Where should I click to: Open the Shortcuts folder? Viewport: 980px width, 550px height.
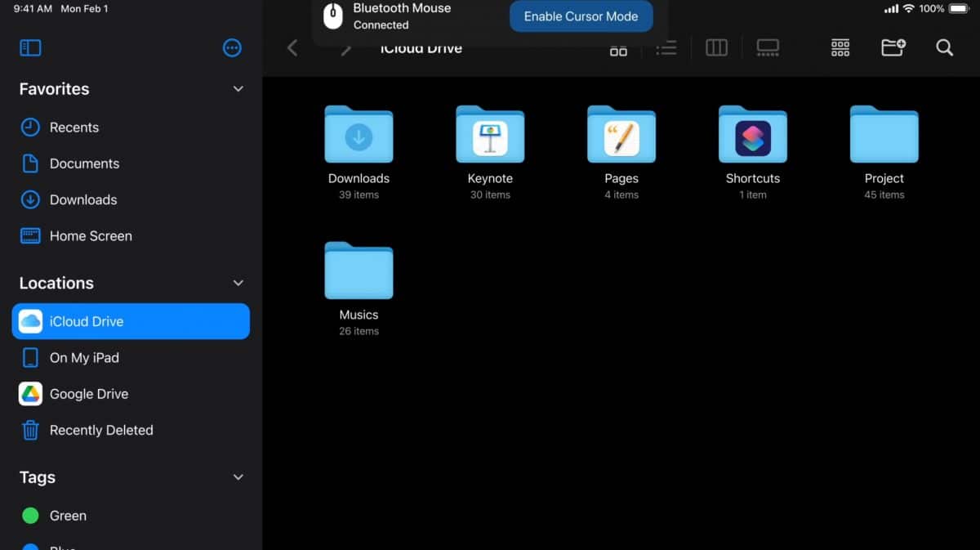(752, 135)
